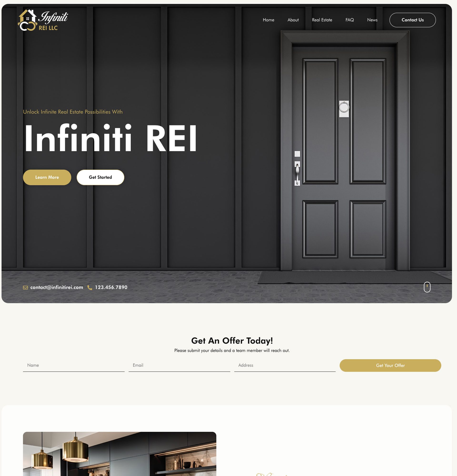Click the Home navigation menu item
Image resolution: width=457 pixels, height=476 pixels.
(269, 20)
